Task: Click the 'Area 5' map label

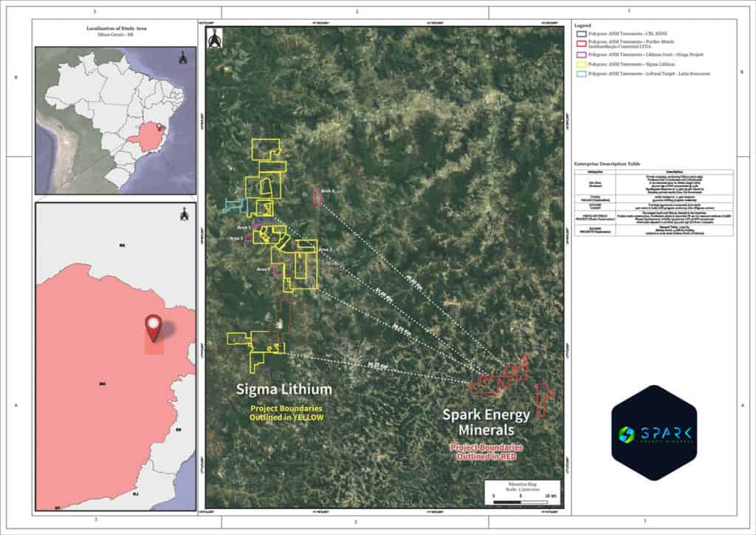Action: click(264, 269)
